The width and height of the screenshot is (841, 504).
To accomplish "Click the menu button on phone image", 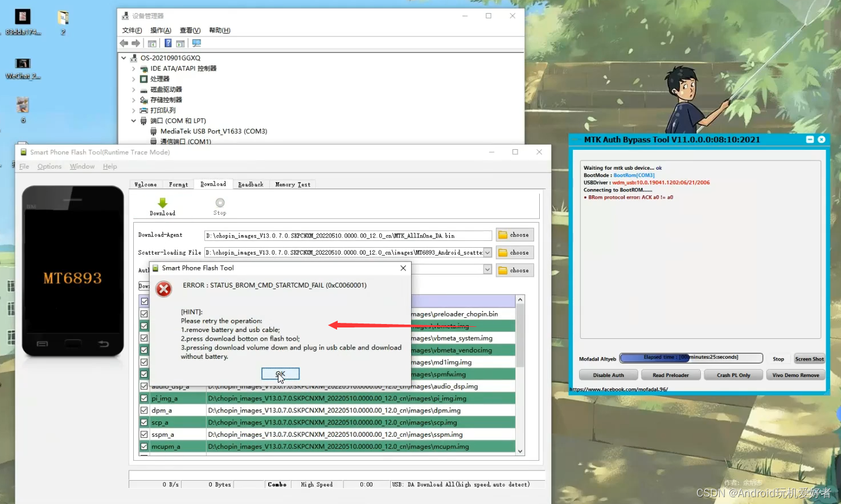I will pos(42,343).
